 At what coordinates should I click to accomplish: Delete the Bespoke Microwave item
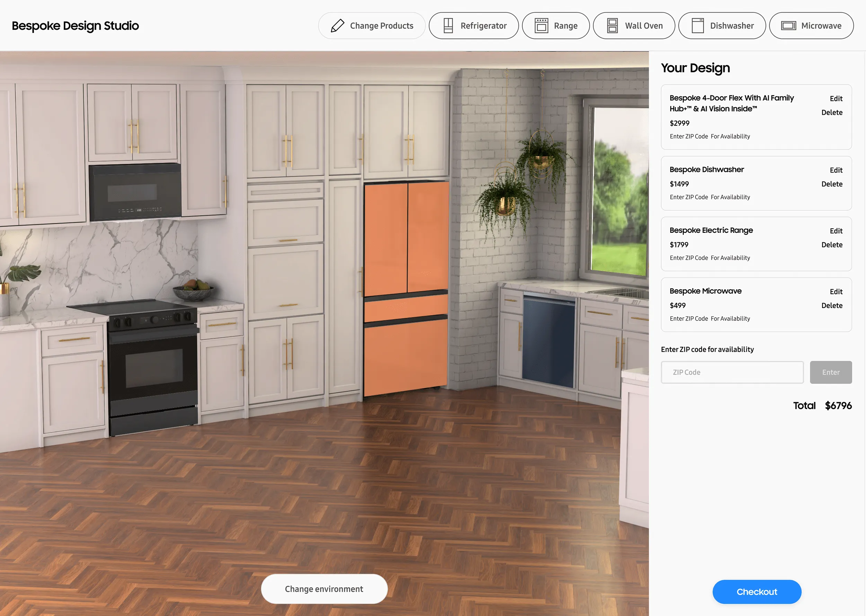point(832,305)
